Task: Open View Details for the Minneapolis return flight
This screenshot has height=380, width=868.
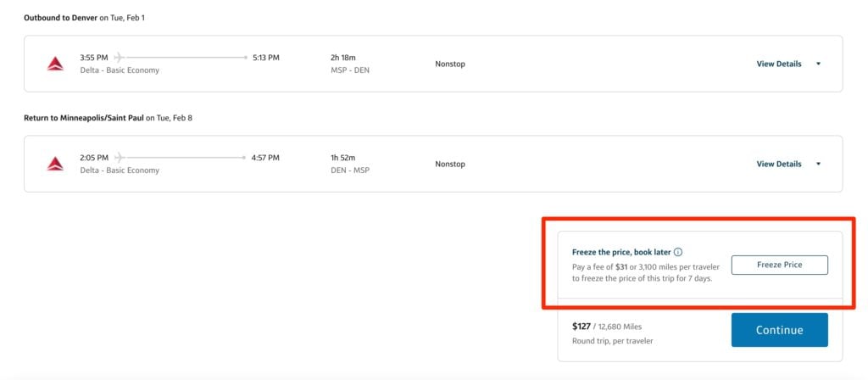Action: (x=779, y=164)
